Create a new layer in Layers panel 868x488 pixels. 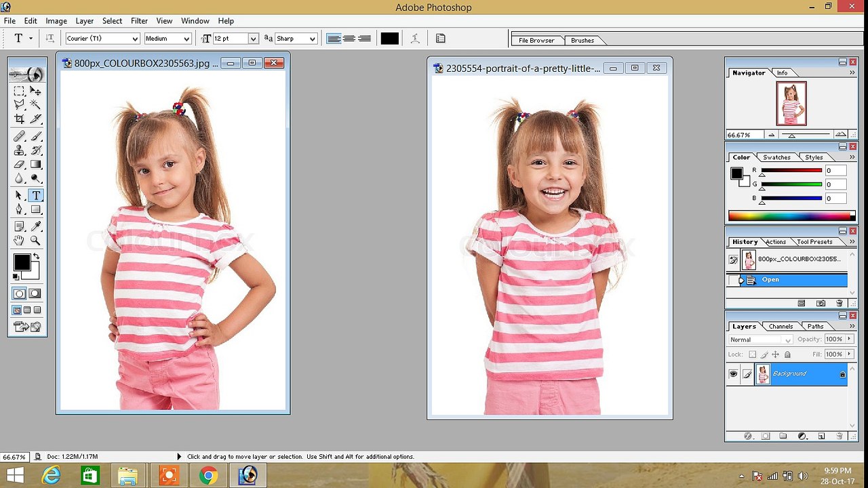pyautogui.click(x=821, y=436)
